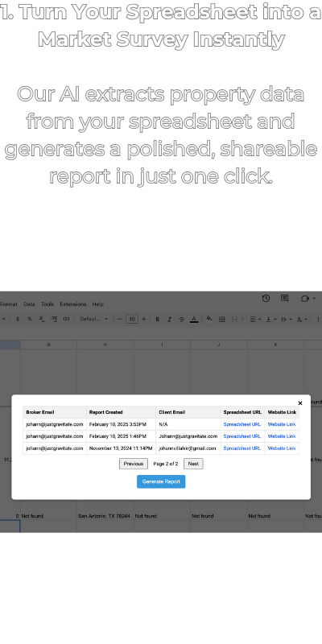
Task: Click the video meeting camera icon
Action: click(x=305, y=299)
